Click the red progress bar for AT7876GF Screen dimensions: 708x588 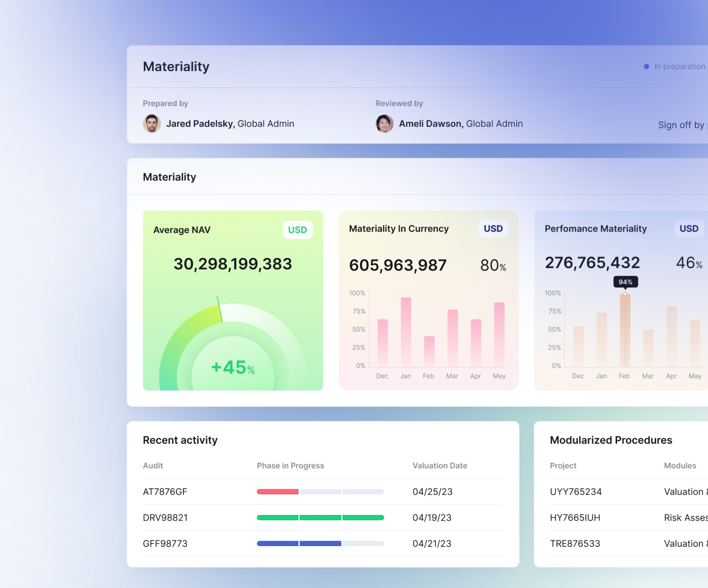[x=278, y=492]
